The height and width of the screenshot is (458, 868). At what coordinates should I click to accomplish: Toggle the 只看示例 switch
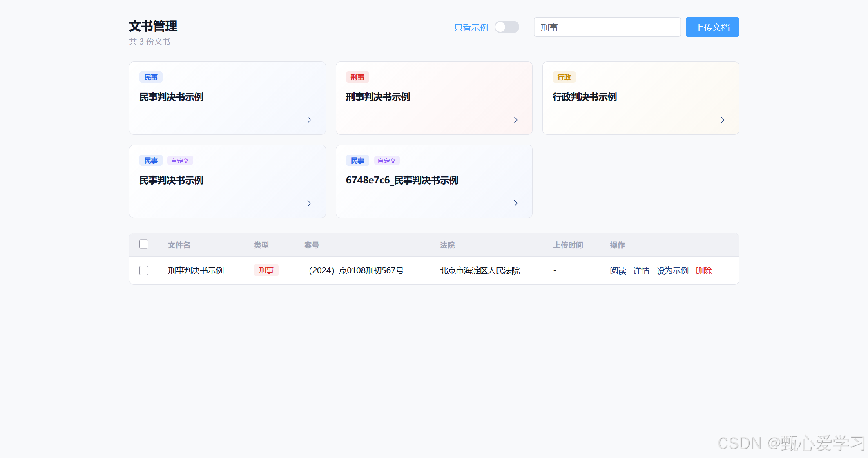(507, 27)
